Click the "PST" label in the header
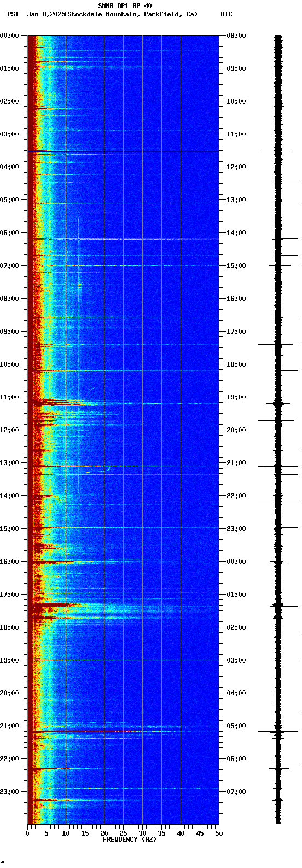This screenshot has width=302, height=868. [13, 14]
